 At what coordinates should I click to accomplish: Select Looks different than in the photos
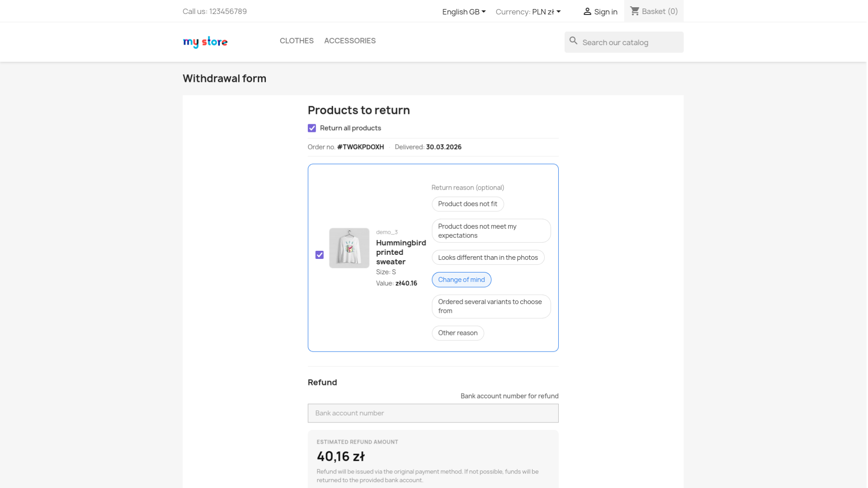488,257
